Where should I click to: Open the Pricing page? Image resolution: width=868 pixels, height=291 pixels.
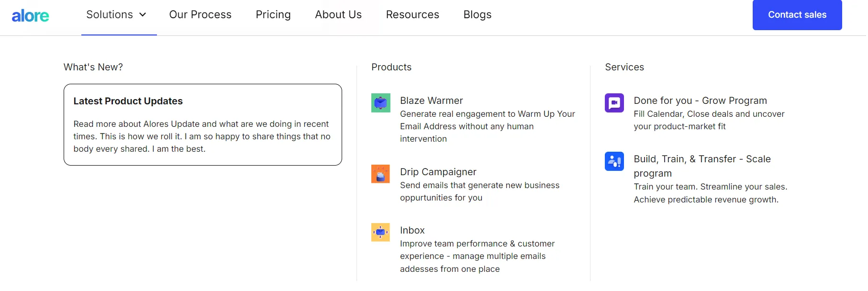(x=273, y=15)
